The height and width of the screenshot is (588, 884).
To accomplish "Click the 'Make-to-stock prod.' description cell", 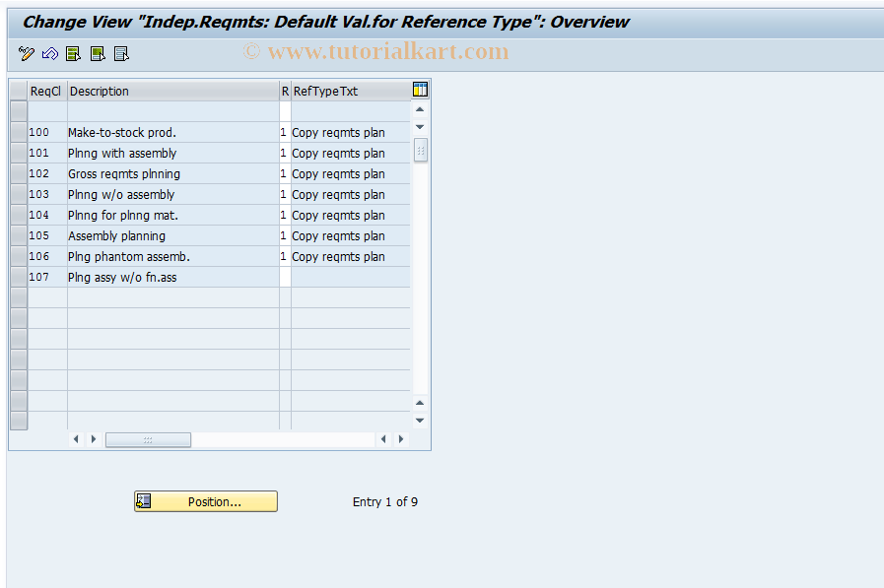I will 173,132.
